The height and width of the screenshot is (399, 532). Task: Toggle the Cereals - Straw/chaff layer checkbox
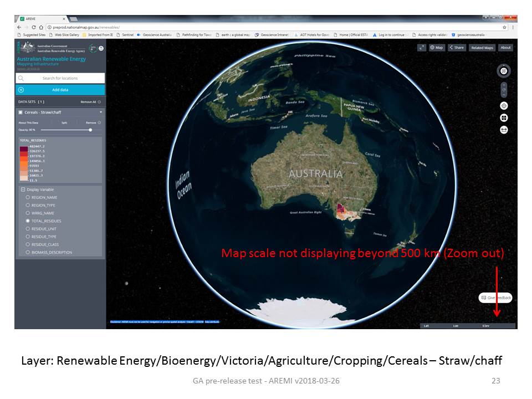[21, 112]
